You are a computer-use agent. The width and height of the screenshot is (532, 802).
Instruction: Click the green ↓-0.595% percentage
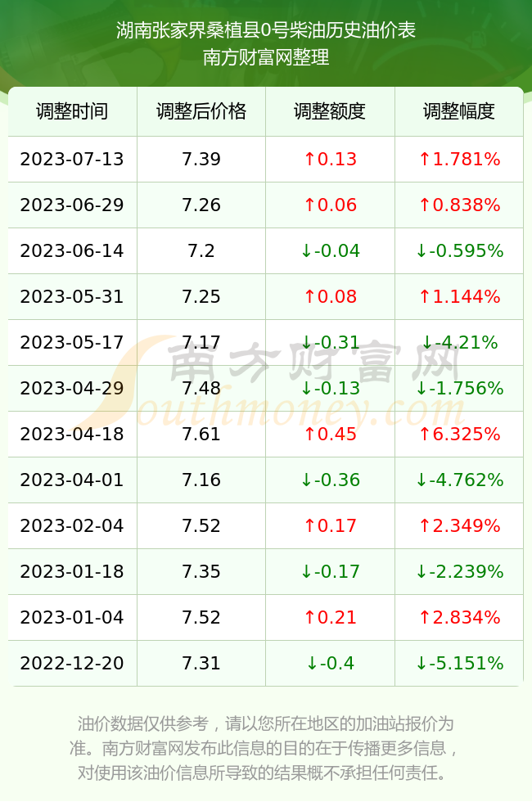pos(459,250)
